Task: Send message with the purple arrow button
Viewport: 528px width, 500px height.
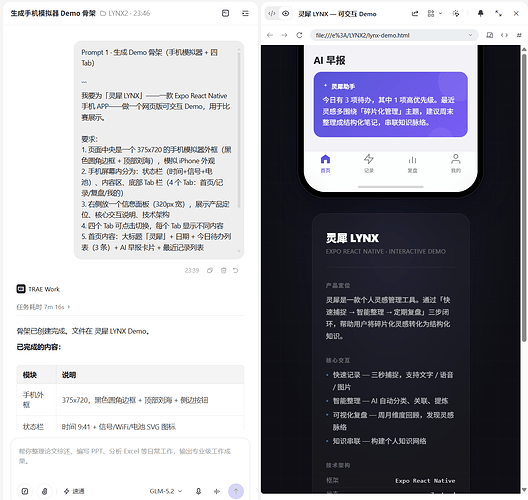Action: click(x=236, y=491)
